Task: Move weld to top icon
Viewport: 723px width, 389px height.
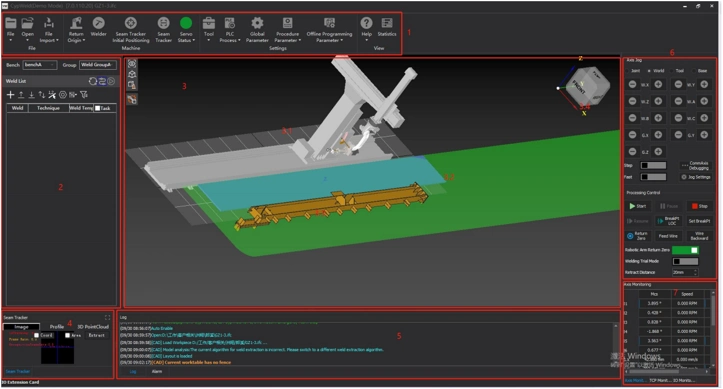Action: coord(21,94)
